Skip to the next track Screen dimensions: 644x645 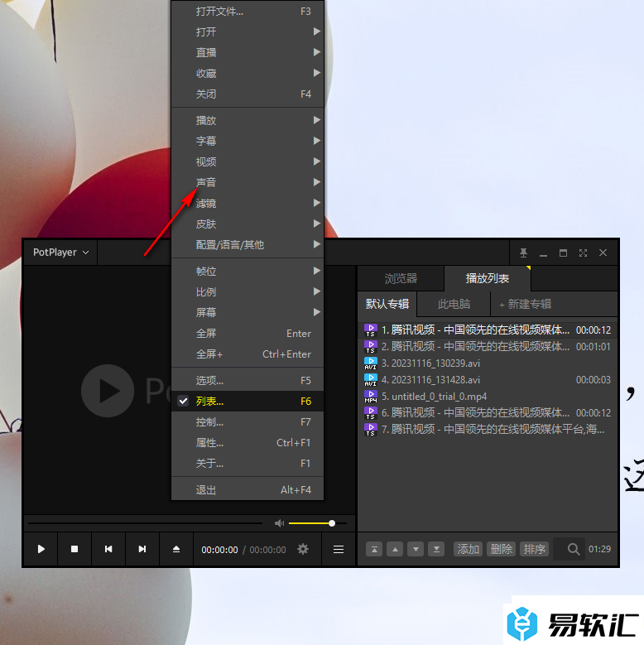[x=142, y=549]
